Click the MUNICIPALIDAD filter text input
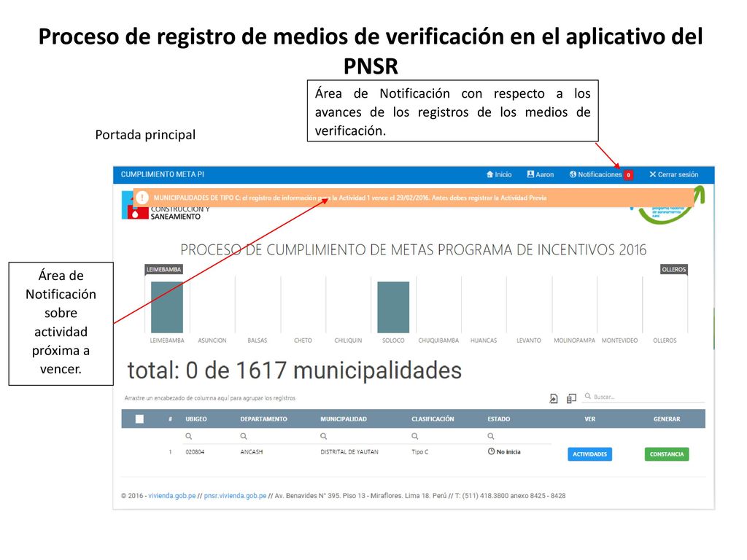The image size is (747, 560). pos(365,436)
